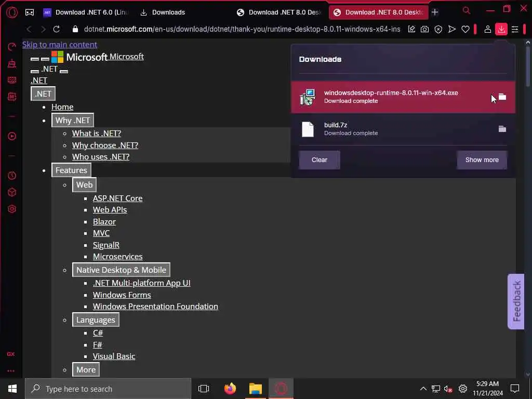
Task: Click the Clear downloads button
Action: (320, 160)
